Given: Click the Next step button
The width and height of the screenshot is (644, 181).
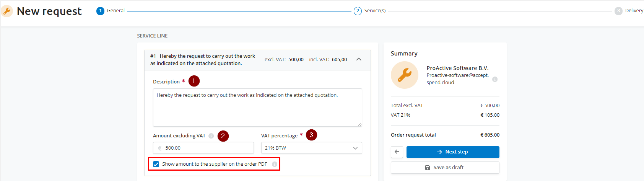Looking at the screenshot, I should pos(452,152).
